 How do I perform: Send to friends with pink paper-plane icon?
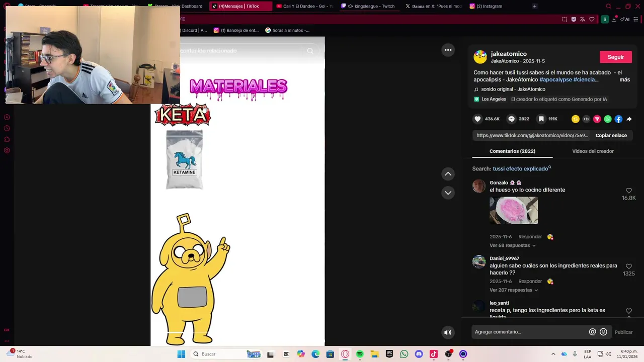[x=597, y=119]
